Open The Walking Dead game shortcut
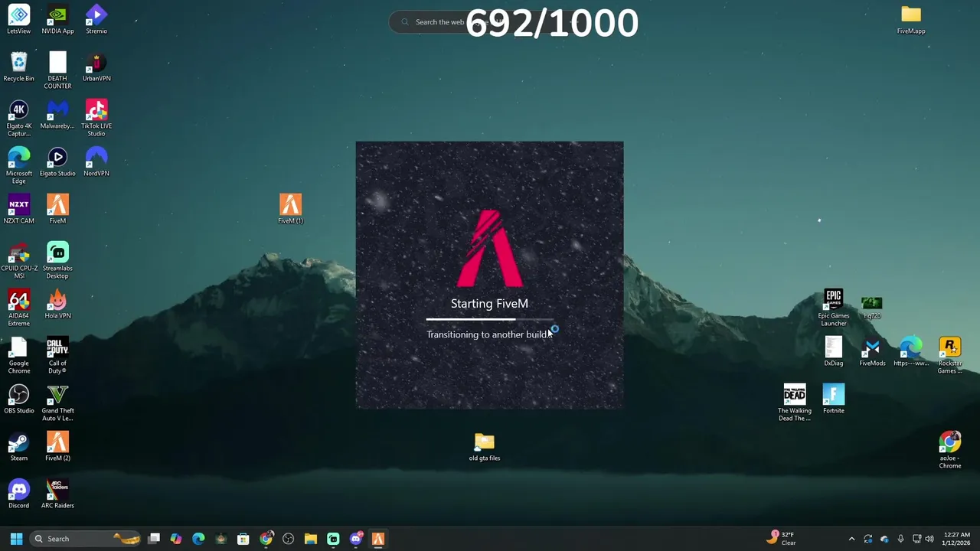980x551 pixels. (x=795, y=403)
